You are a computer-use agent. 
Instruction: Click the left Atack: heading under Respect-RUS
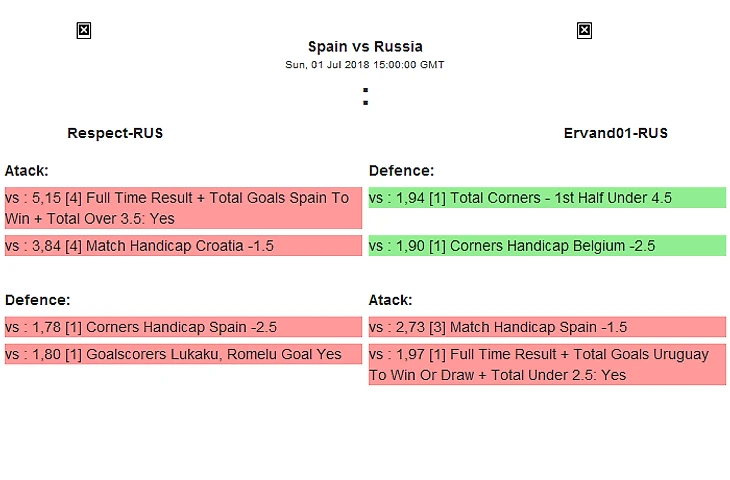(x=27, y=171)
